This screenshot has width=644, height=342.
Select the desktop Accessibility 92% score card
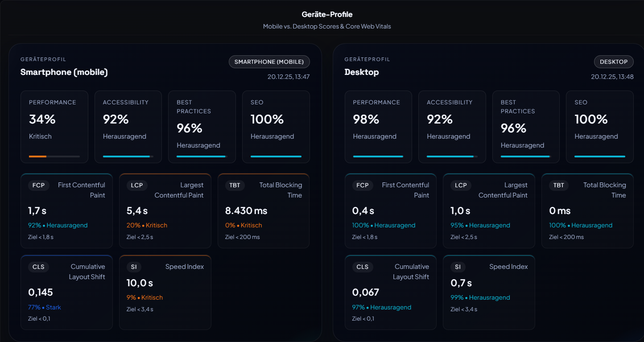coord(452,127)
